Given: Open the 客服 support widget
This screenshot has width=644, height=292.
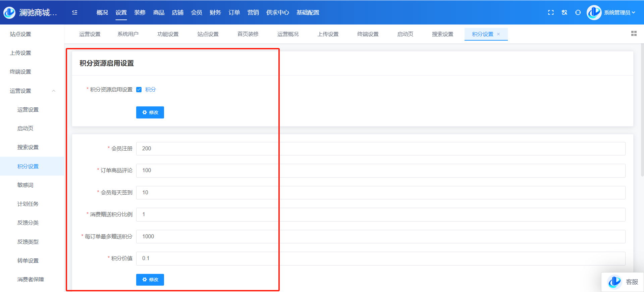Looking at the screenshot, I should coord(623,282).
